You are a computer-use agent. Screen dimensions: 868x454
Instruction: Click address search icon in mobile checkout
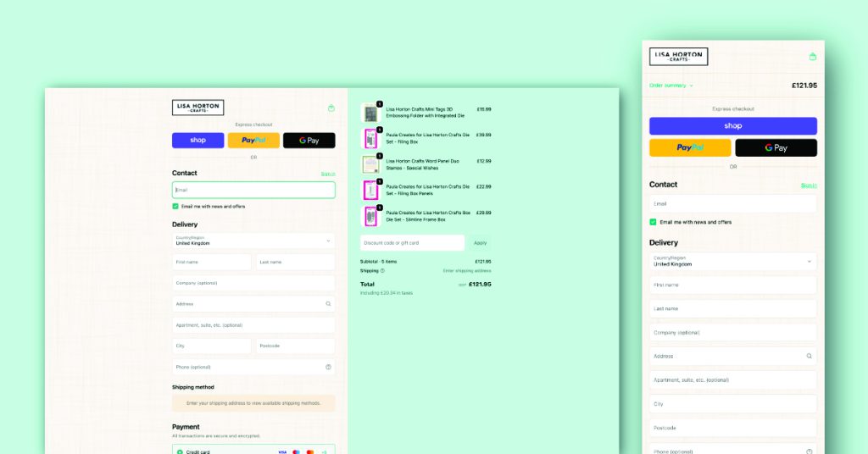pyautogui.click(x=809, y=356)
